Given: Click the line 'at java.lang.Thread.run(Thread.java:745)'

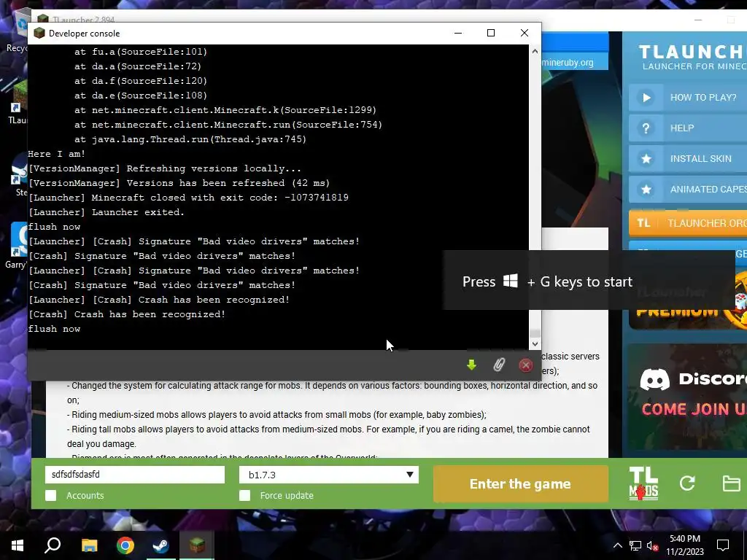Looking at the screenshot, I should [x=190, y=139].
